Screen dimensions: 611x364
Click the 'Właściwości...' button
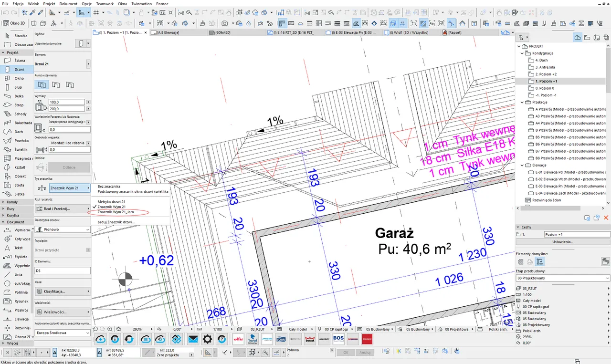click(63, 312)
